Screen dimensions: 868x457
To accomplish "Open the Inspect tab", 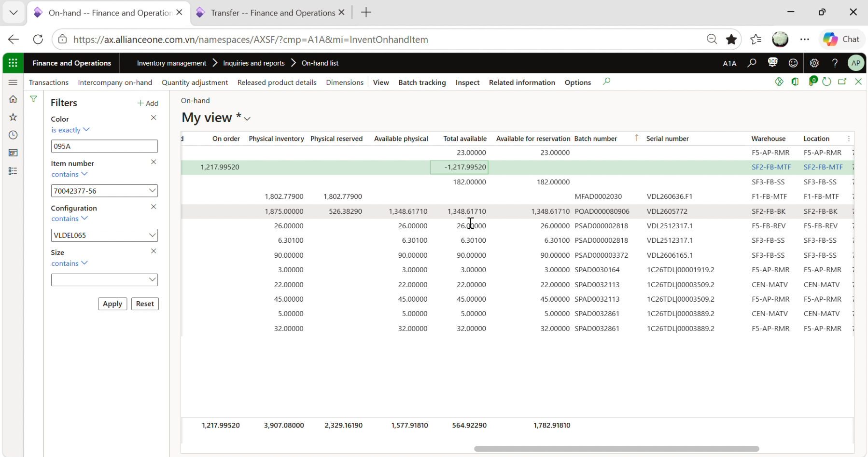I will [x=467, y=83].
